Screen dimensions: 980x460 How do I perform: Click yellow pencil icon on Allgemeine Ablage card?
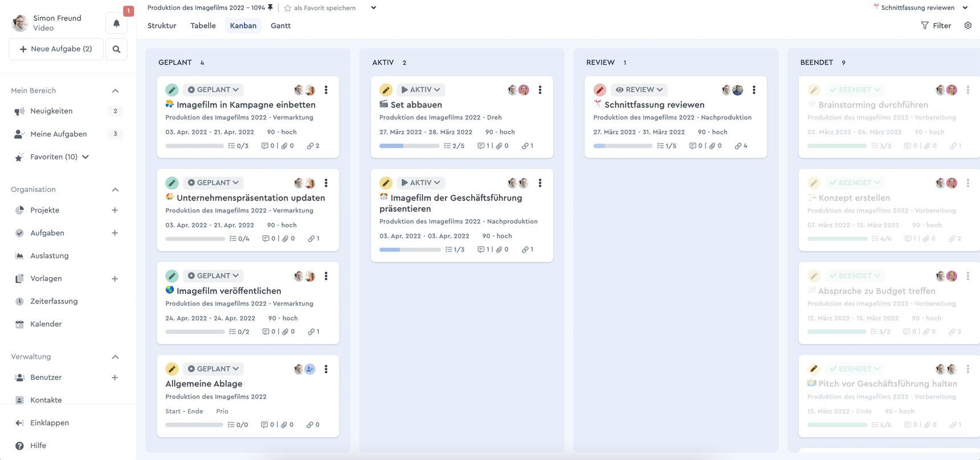pyautogui.click(x=172, y=369)
